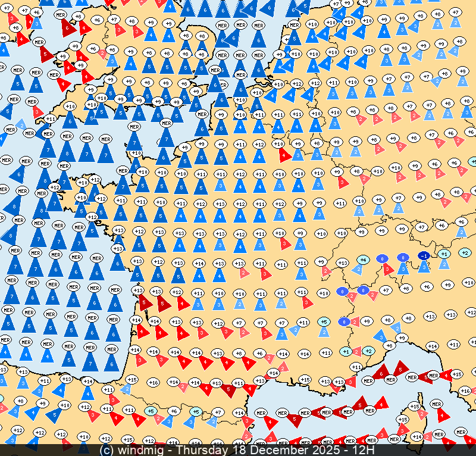Select dark red arrow "6" off the Riviera
The width and height of the screenshot is (476, 456).
[381, 372]
